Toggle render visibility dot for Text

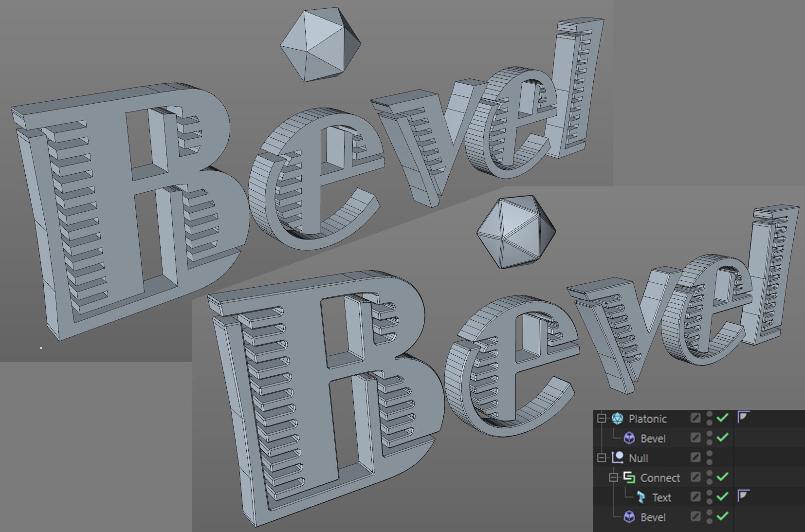pyautogui.click(x=710, y=501)
